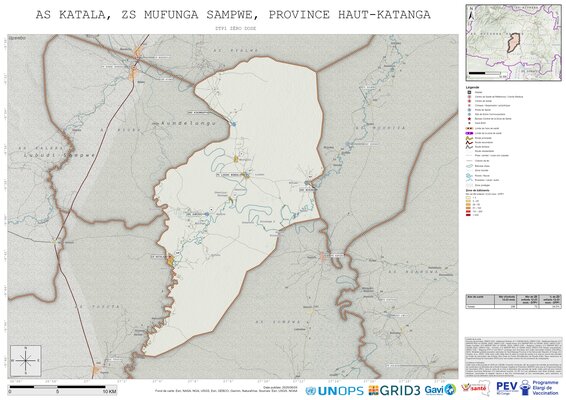This screenshot has width=566, height=400.
Task: Click the purple zone boundary symbol in legend
Action: click(x=469, y=133)
